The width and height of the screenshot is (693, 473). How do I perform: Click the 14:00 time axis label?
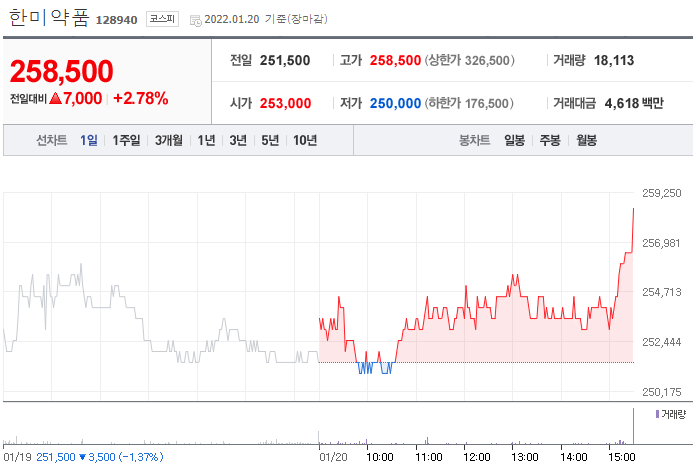point(574,457)
